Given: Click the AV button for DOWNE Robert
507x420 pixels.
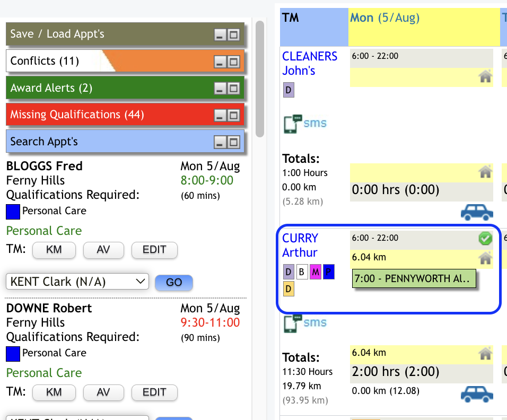Looking at the screenshot, I should (x=103, y=392).
